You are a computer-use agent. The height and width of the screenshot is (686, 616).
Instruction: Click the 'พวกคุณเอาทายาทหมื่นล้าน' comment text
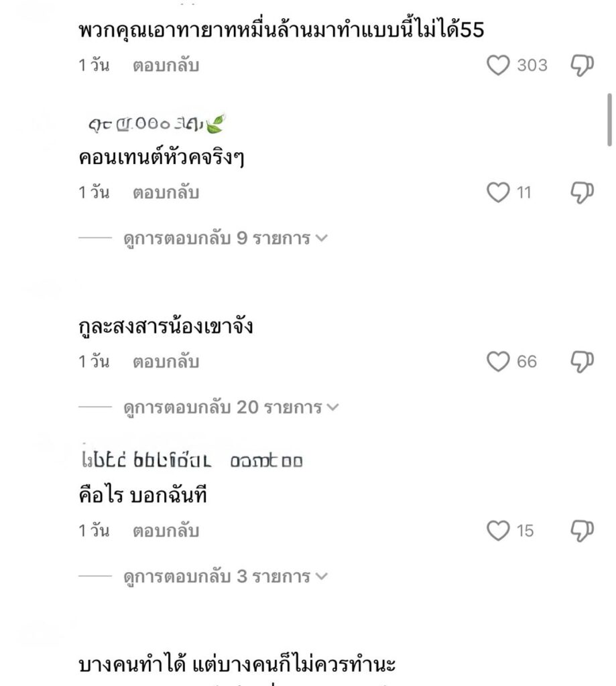pos(281,30)
